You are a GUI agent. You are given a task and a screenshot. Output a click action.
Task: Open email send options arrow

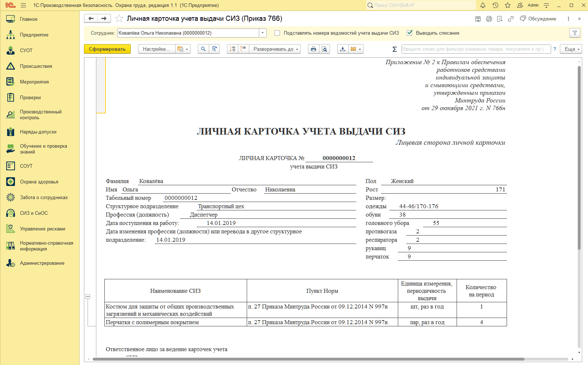click(x=360, y=49)
